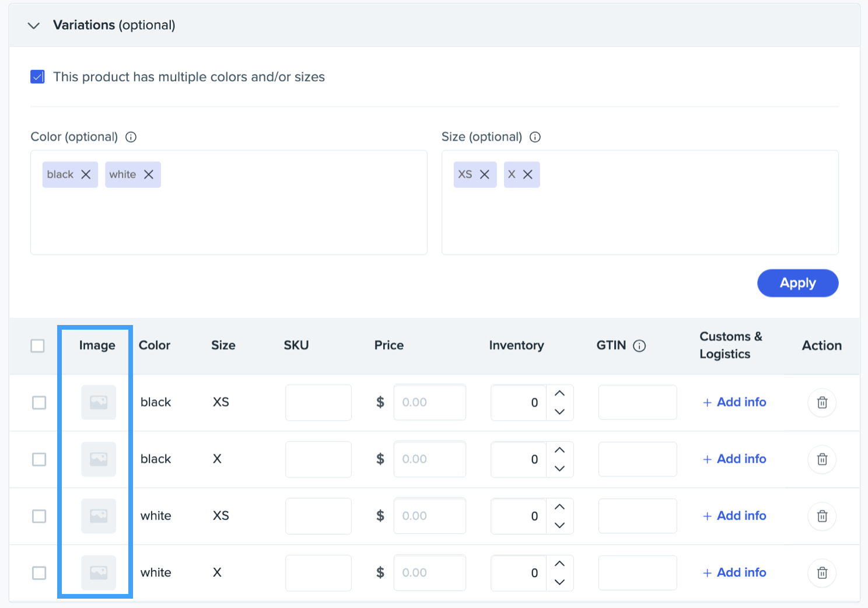868x608 pixels.
Task: Delete the white X variation
Action: pos(822,573)
